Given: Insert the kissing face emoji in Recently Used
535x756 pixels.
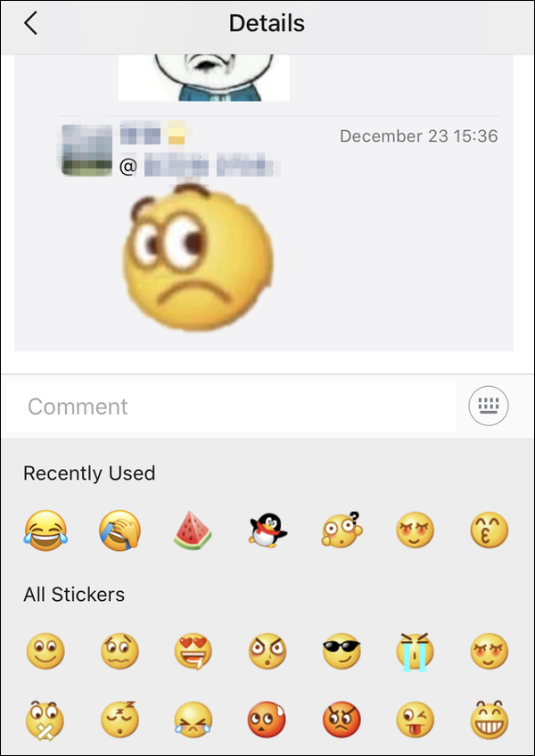Looking at the screenshot, I should pyautogui.click(x=490, y=530).
